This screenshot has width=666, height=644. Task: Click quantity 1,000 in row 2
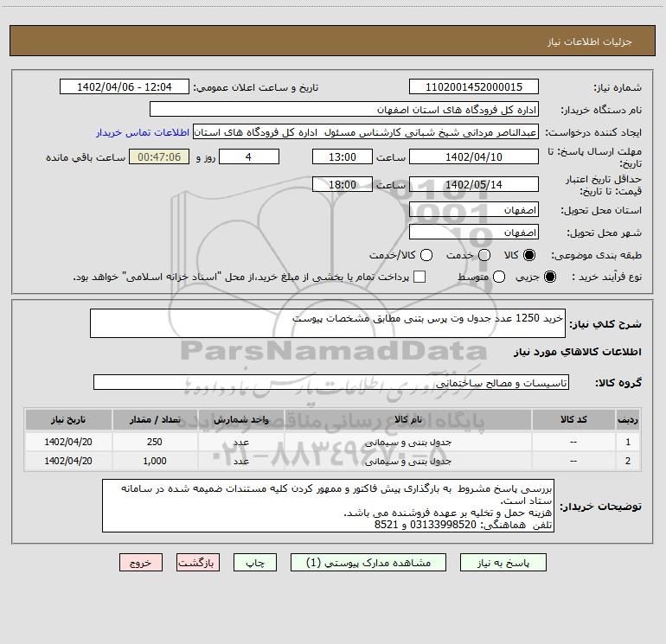(x=155, y=461)
